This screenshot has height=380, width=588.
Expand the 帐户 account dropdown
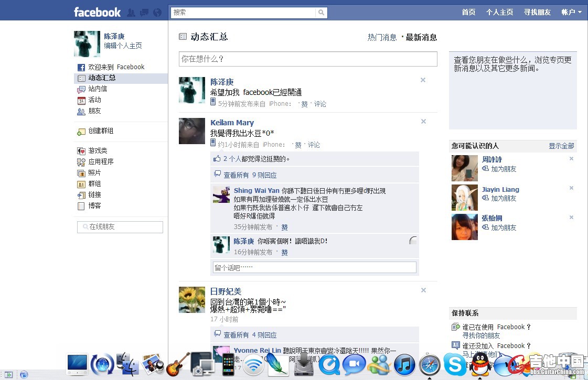coord(572,13)
